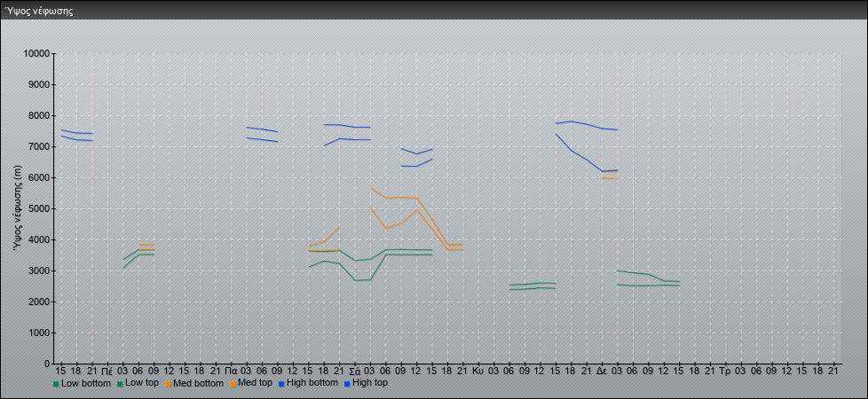Screen dimensions: 868x399
Task: Click the 1000 value on the y-axis
Action: tap(39, 332)
